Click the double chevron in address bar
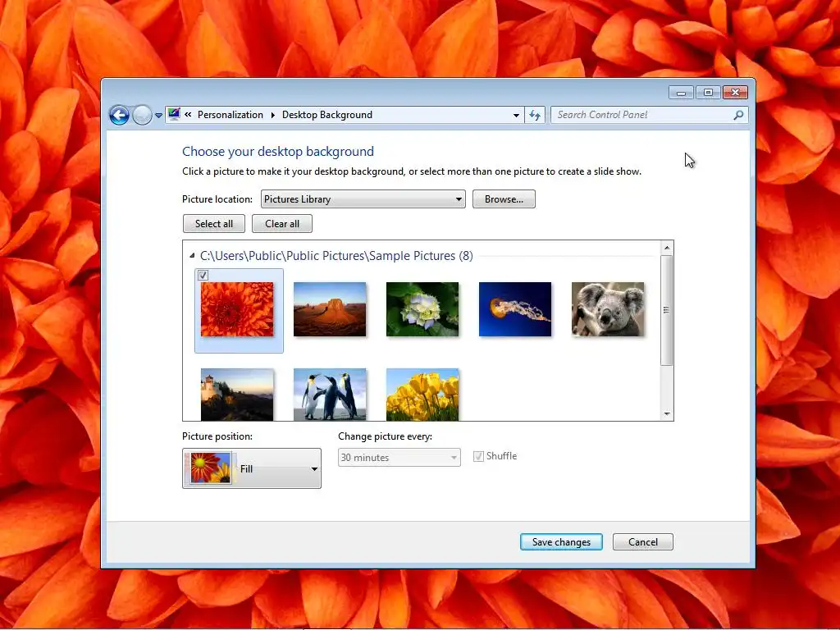Viewport: 840px width, 630px height. 188,114
